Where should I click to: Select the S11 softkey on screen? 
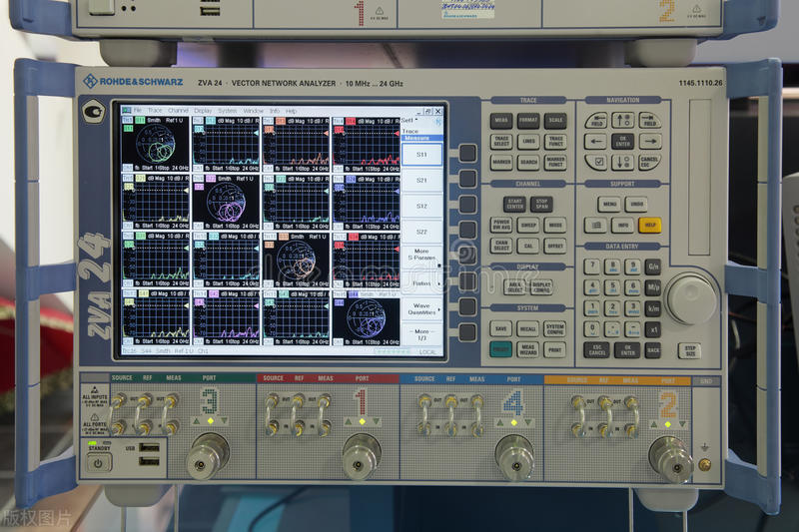421,155
